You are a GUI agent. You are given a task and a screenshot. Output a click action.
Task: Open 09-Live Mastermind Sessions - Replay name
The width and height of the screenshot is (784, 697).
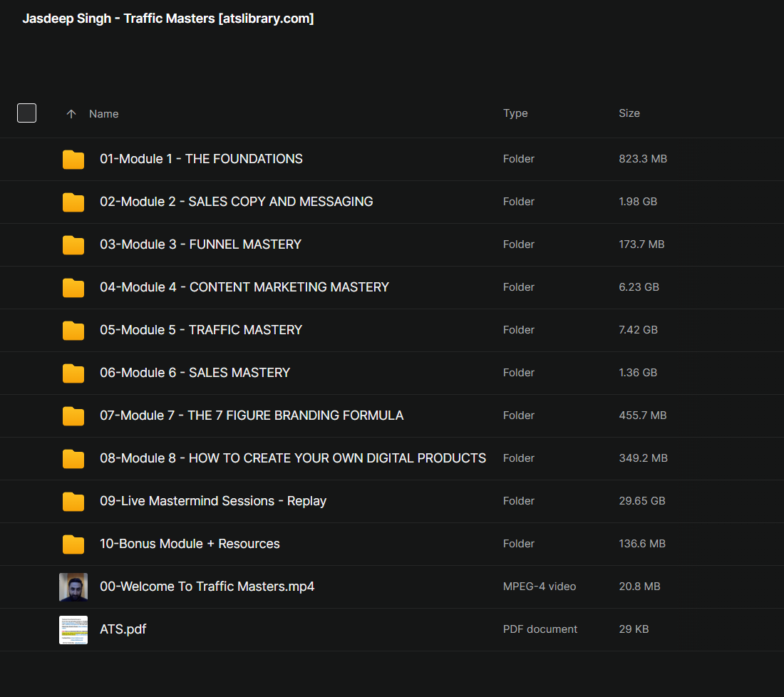pyautogui.click(x=213, y=501)
